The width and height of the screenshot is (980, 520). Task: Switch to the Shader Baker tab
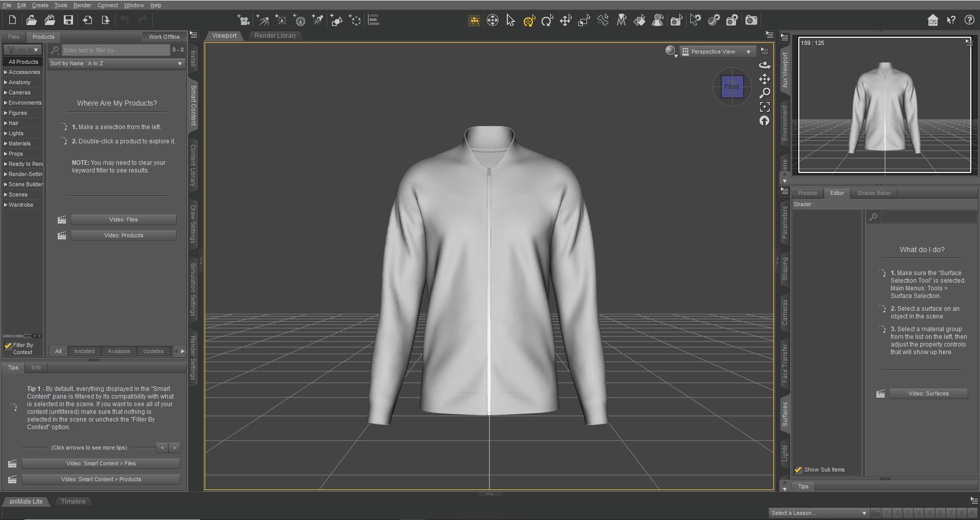874,193
